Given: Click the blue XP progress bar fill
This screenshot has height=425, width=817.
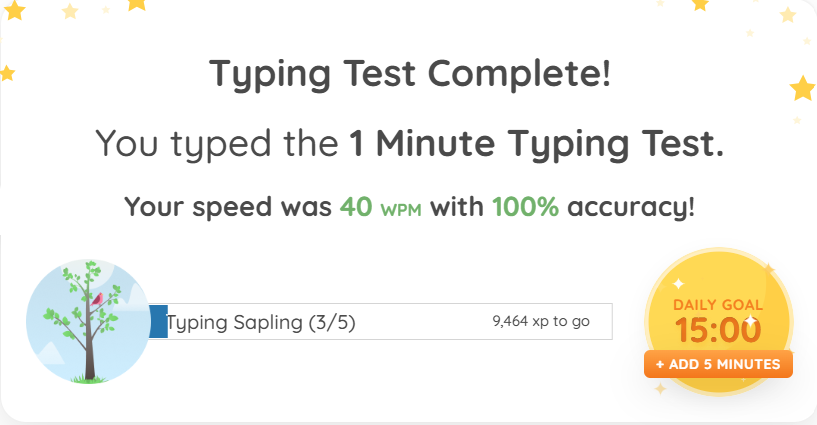Looking at the screenshot, I should point(158,322).
